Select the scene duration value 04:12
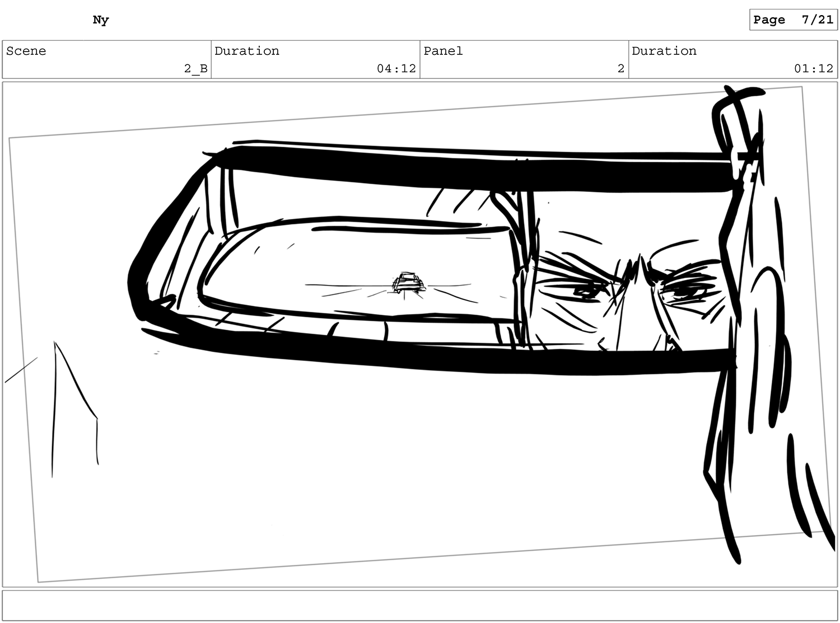The image size is (840, 623). (x=396, y=69)
